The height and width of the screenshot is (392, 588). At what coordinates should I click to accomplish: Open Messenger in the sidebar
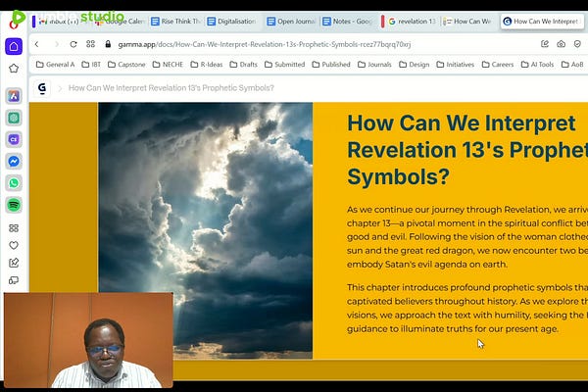(x=14, y=162)
